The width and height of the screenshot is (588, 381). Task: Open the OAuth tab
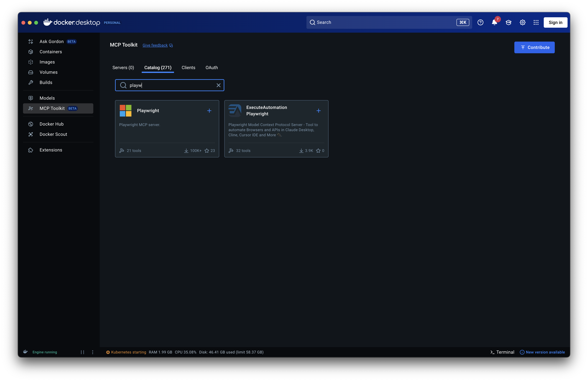click(x=212, y=67)
